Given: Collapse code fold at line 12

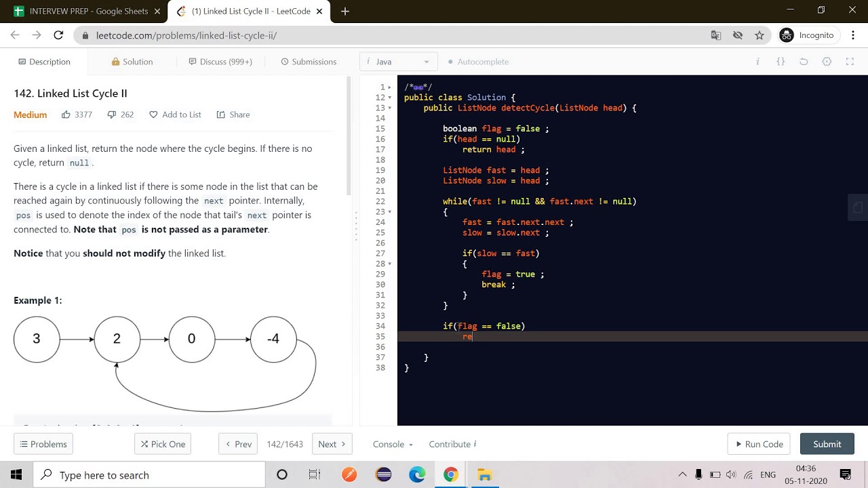Looking at the screenshot, I should [389, 98].
